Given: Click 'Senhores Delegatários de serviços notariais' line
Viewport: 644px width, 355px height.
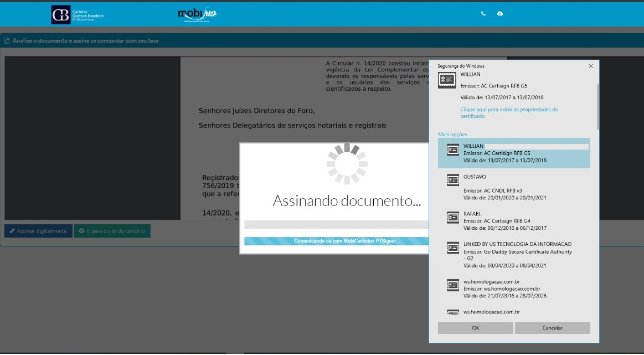Looking at the screenshot, I should [292, 125].
